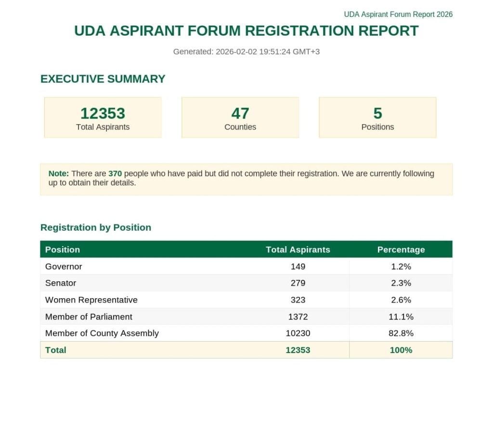The width and height of the screenshot is (493, 448).
Task: Click the Positions summary card
Action: pyautogui.click(x=377, y=118)
